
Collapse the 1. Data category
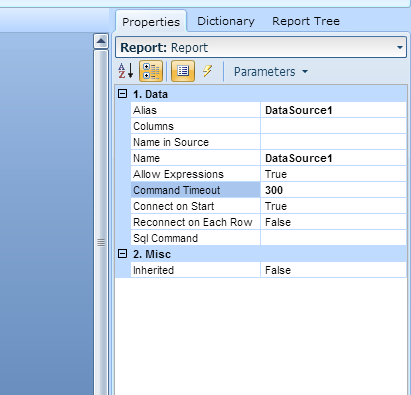[123, 94]
